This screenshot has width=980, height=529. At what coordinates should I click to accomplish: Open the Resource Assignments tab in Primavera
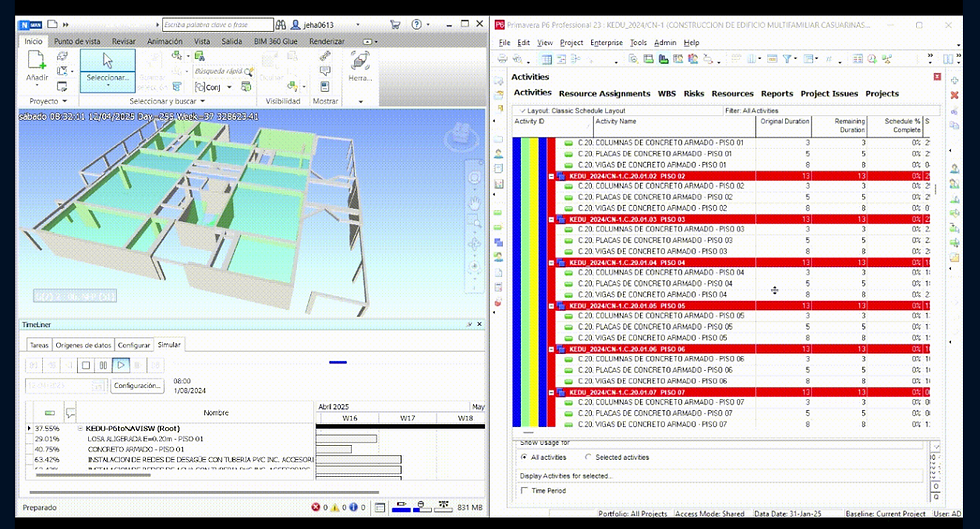604,93
